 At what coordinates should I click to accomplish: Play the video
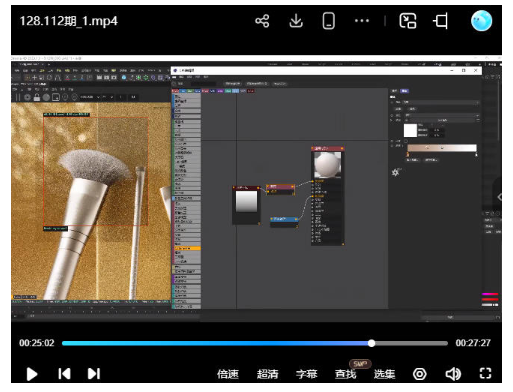click(32, 374)
